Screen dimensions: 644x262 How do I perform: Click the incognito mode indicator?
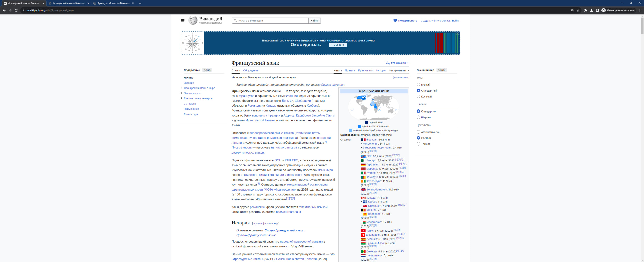[x=618, y=10]
